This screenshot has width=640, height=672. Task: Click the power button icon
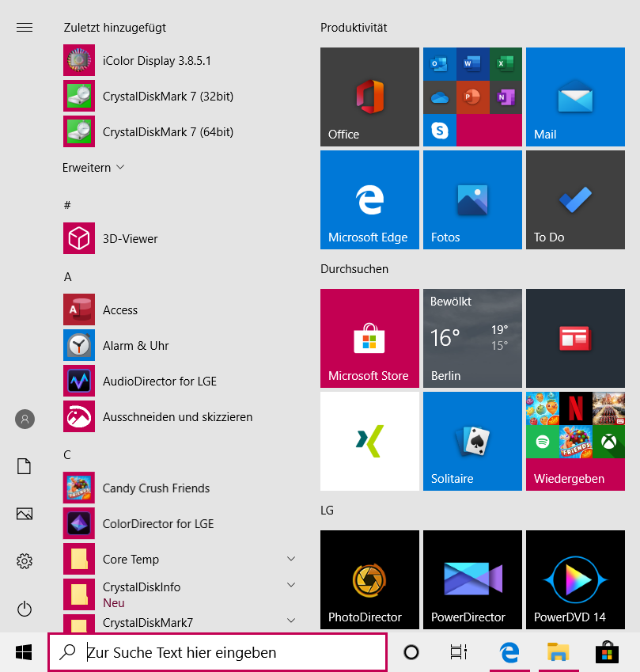[x=25, y=609]
